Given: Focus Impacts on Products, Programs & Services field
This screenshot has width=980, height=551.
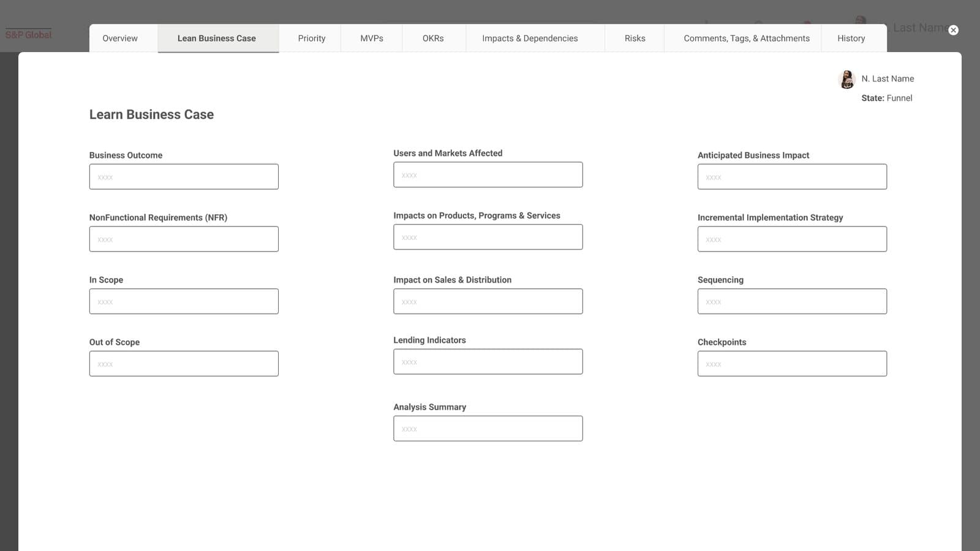Looking at the screenshot, I should click(x=488, y=237).
